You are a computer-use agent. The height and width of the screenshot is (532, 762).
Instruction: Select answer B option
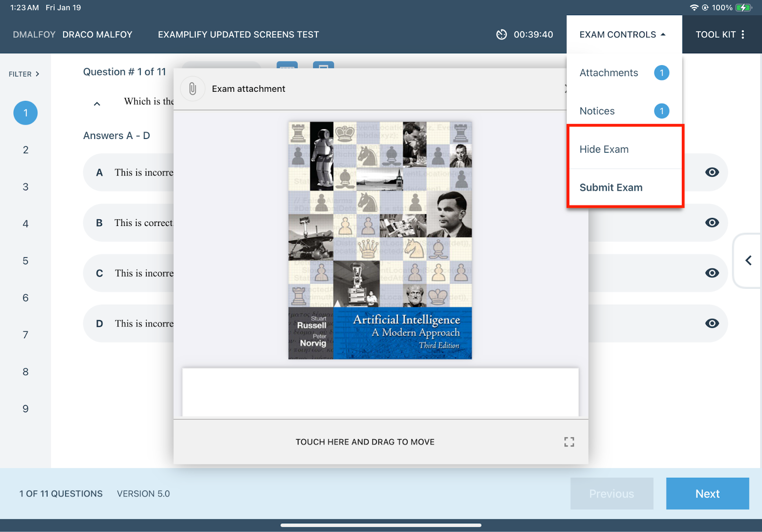tap(129, 223)
